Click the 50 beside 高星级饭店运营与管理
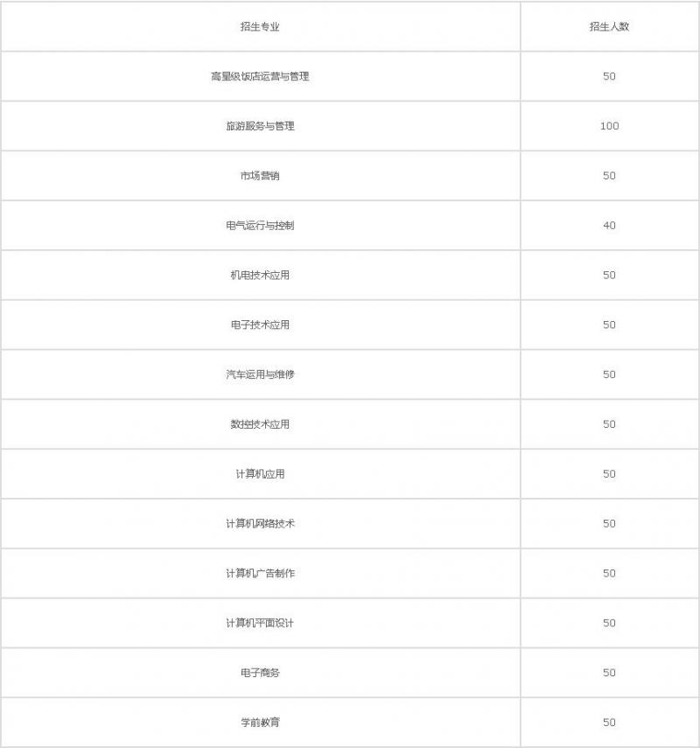700x748 pixels. point(609,76)
